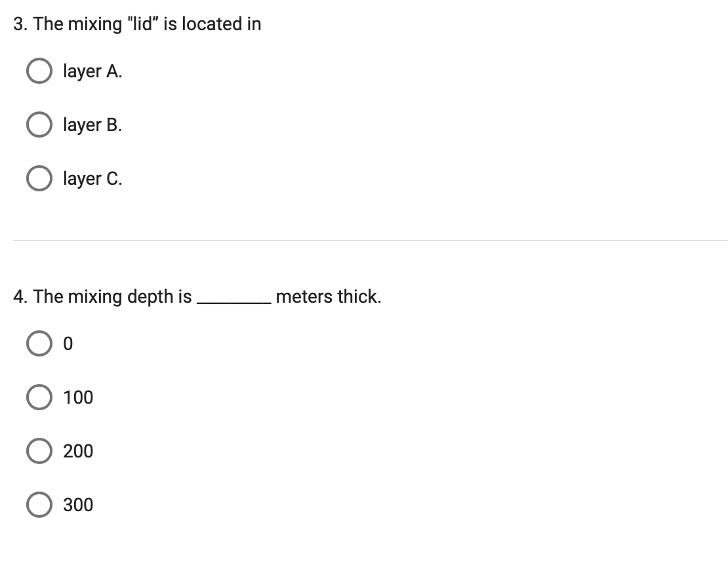
Task: Select the layer A radio button
Action: [39, 71]
